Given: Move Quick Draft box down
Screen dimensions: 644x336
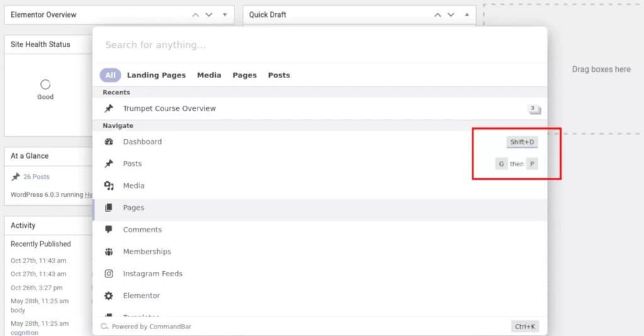Looking at the screenshot, I should (x=451, y=14).
